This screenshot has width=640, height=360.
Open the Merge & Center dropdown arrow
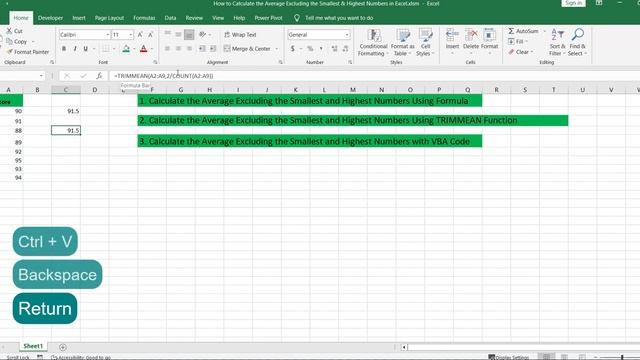pyautogui.click(x=277, y=49)
